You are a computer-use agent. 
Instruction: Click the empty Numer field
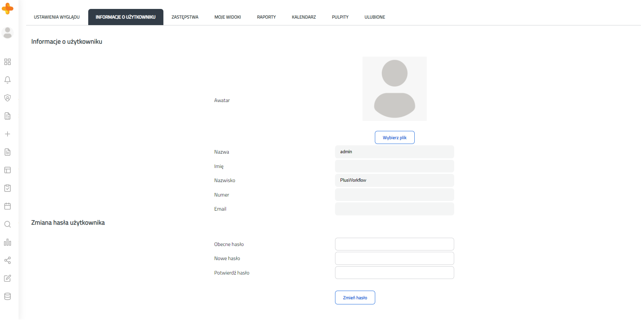(x=394, y=195)
